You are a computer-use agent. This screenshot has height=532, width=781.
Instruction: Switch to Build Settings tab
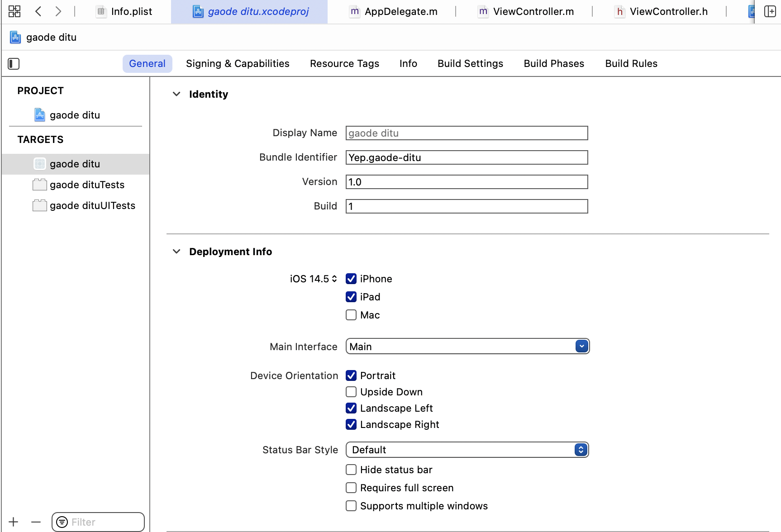470,64
